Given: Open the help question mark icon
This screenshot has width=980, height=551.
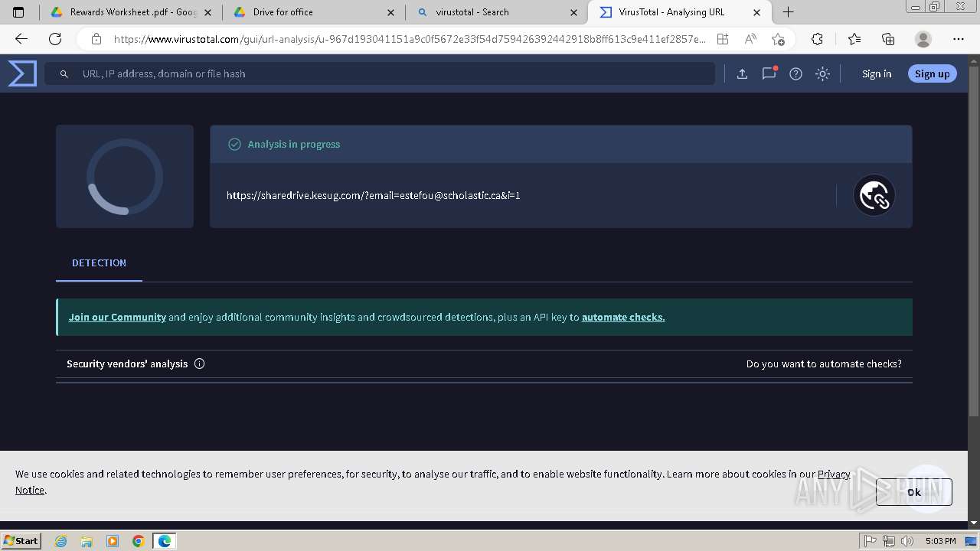Looking at the screenshot, I should [795, 73].
